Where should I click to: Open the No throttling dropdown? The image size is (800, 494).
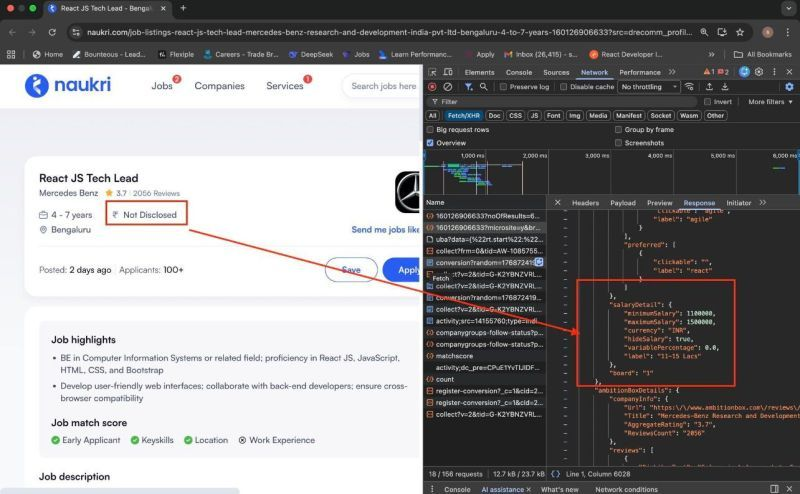pyautogui.click(x=649, y=87)
